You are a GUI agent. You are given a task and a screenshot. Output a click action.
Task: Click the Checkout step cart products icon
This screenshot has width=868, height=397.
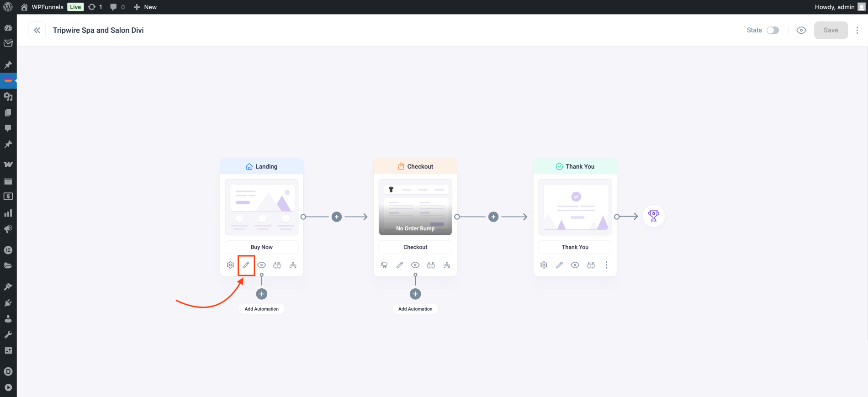click(384, 265)
